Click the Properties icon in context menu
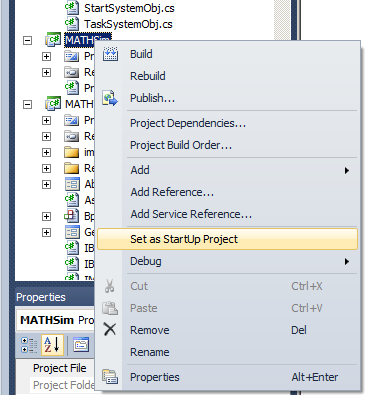The width and height of the screenshot is (365, 395). tap(110, 377)
